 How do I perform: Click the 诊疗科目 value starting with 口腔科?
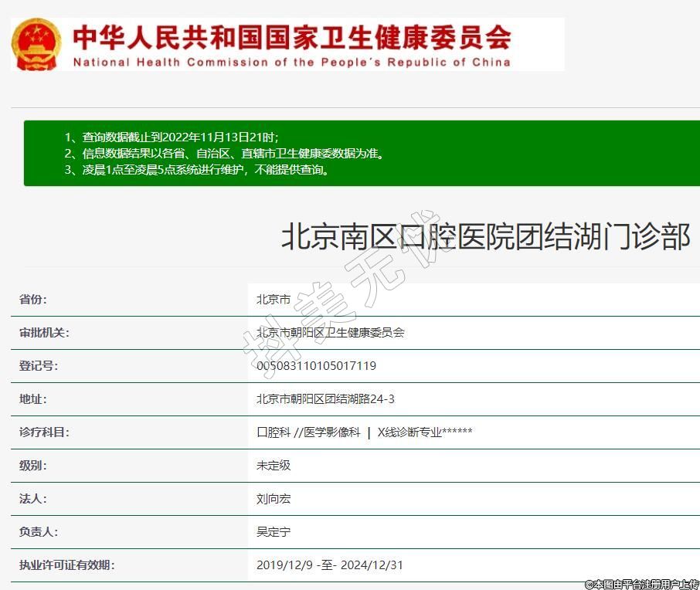pyautogui.click(x=364, y=432)
